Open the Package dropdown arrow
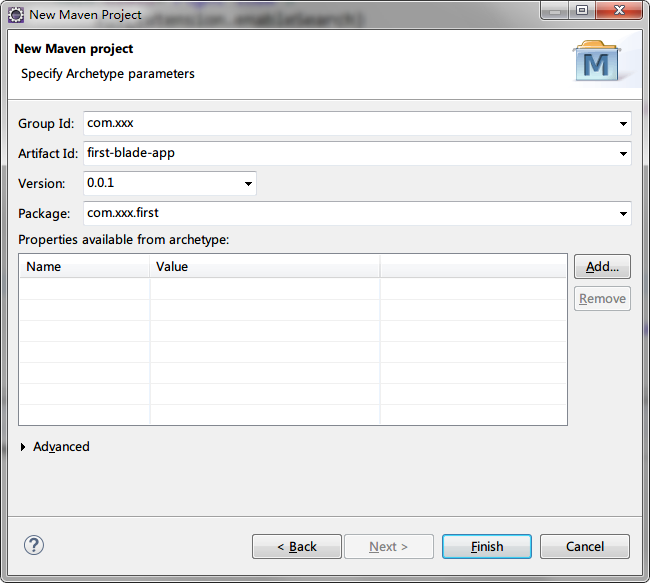The height and width of the screenshot is (583, 650). [623, 214]
